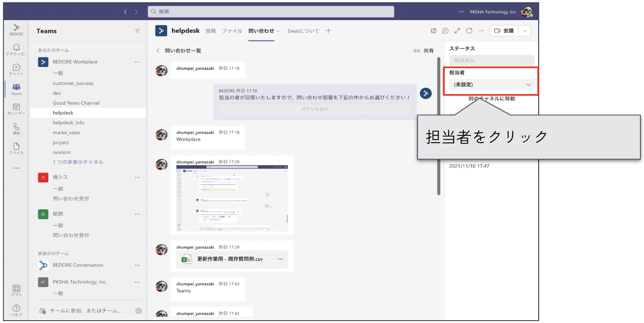The height and width of the screenshot is (323, 644).
Task: Add a new tab with plus icon
Action: pos(328,31)
